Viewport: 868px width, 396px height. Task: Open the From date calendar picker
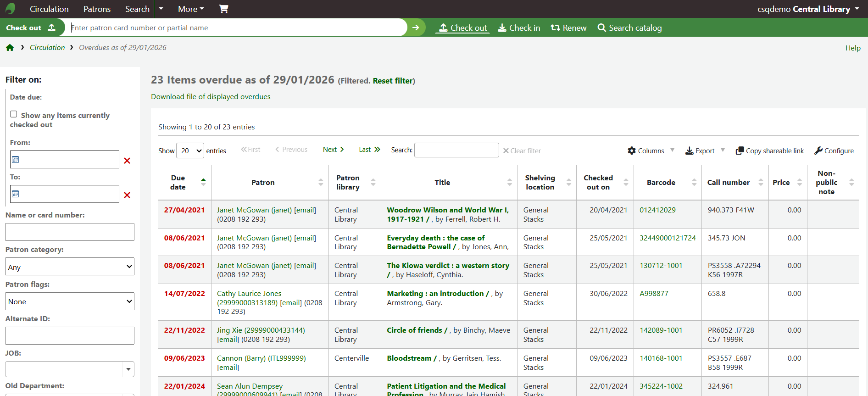[16, 160]
